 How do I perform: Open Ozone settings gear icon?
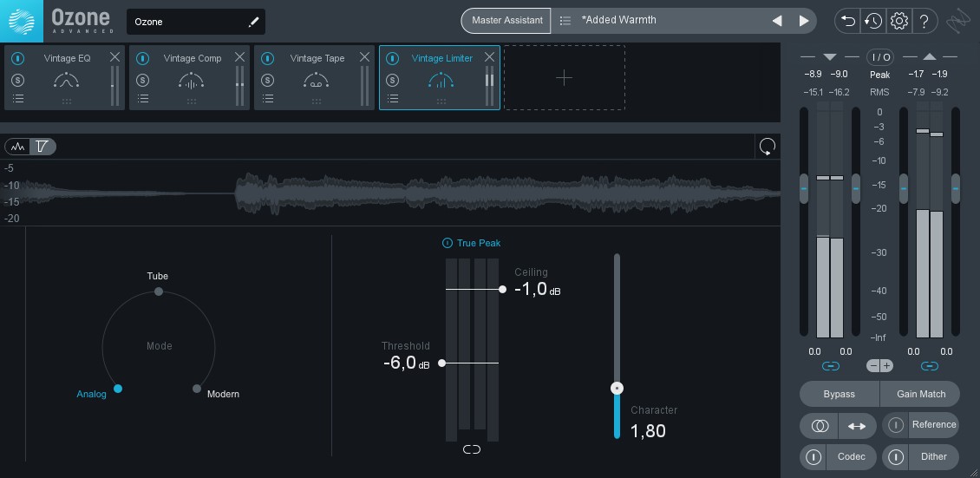click(x=898, y=21)
